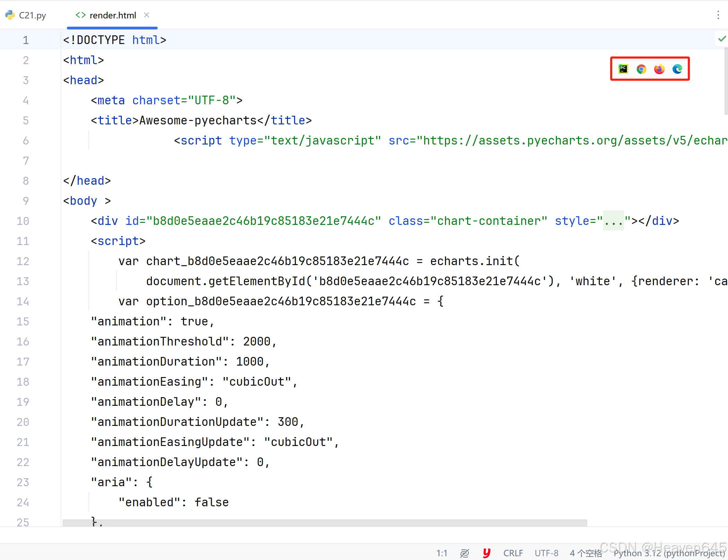This screenshot has height=560, width=728.
Task: Click the '<body >' tag on line 9
Action: (x=87, y=201)
